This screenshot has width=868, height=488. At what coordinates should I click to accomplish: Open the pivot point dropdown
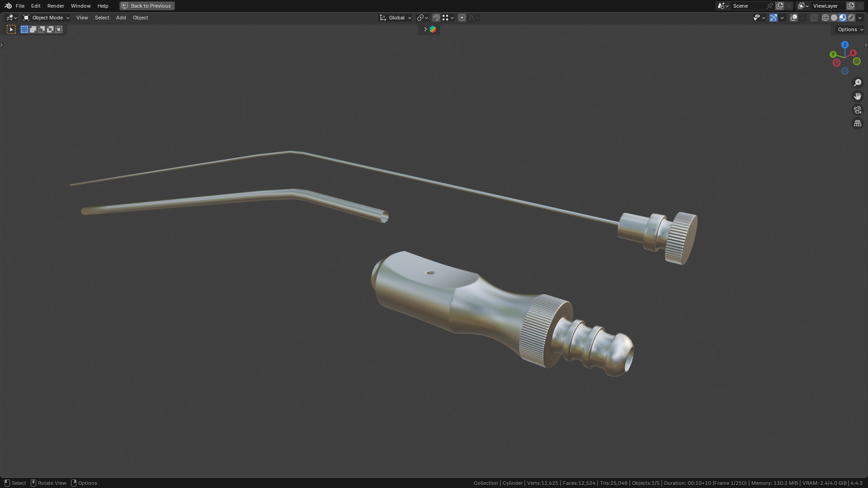pyautogui.click(x=423, y=18)
